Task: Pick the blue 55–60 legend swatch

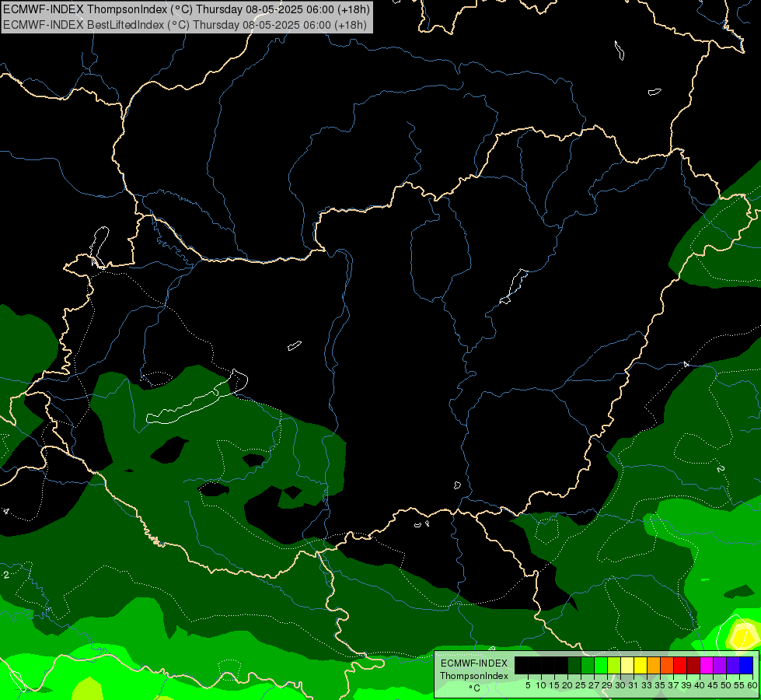Action: point(746,666)
